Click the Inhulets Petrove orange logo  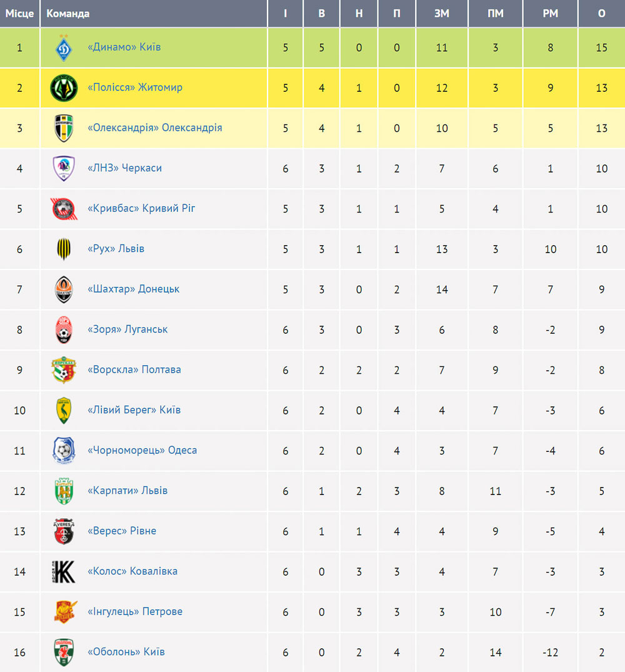coord(65,611)
